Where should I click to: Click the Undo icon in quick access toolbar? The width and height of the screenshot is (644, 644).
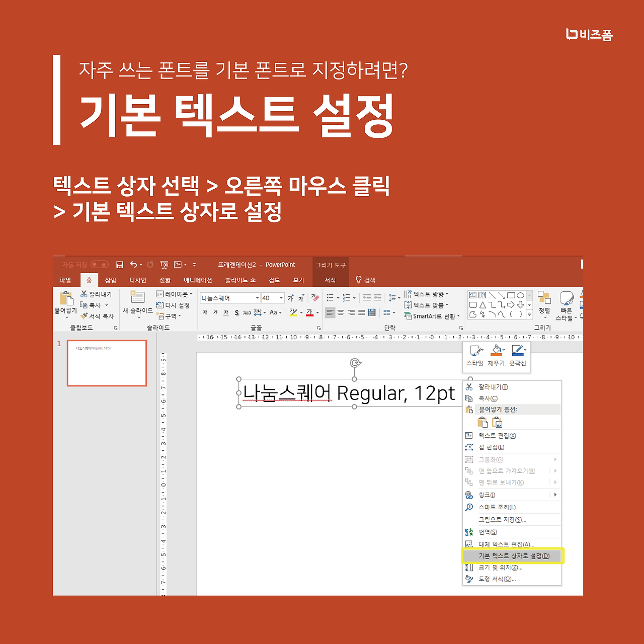click(x=134, y=265)
